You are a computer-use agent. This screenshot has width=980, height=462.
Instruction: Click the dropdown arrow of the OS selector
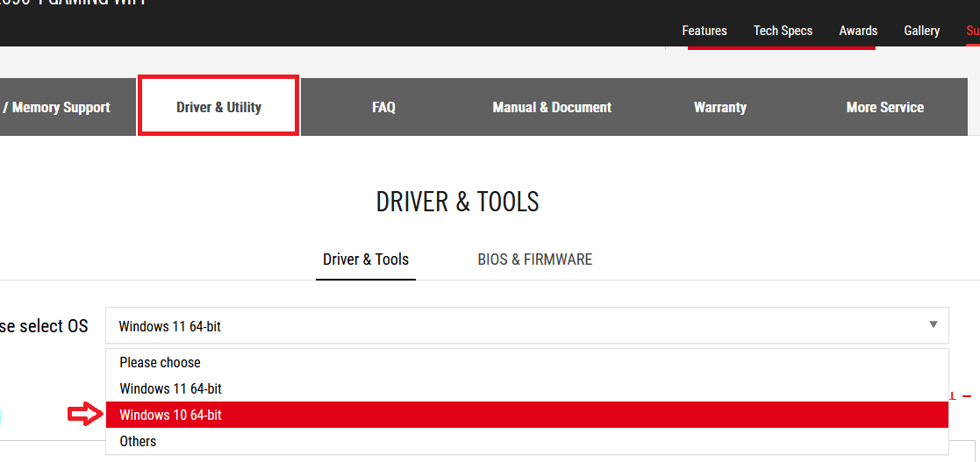tap(933, 325)
